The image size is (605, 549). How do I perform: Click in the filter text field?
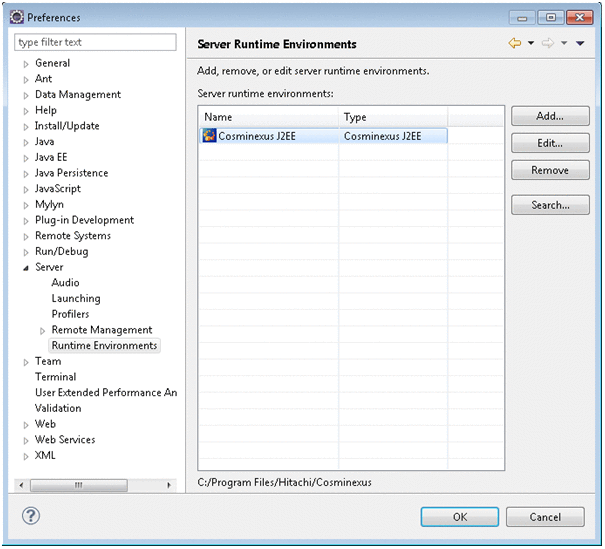tap(96, 42)
